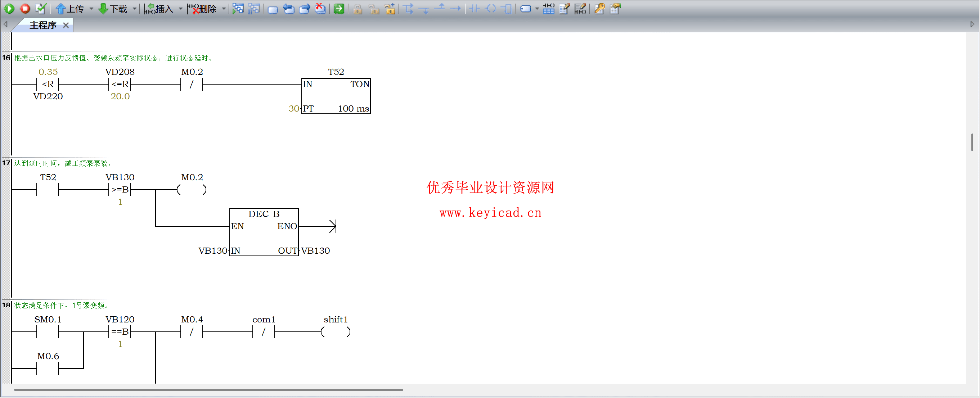Click the insert box icon
This screenshot has height=398, width=980.
coord(507,8)
